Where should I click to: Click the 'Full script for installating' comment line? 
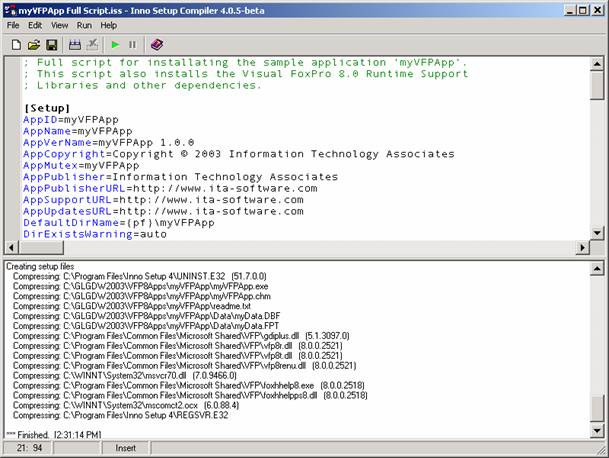tap(245, 63)
